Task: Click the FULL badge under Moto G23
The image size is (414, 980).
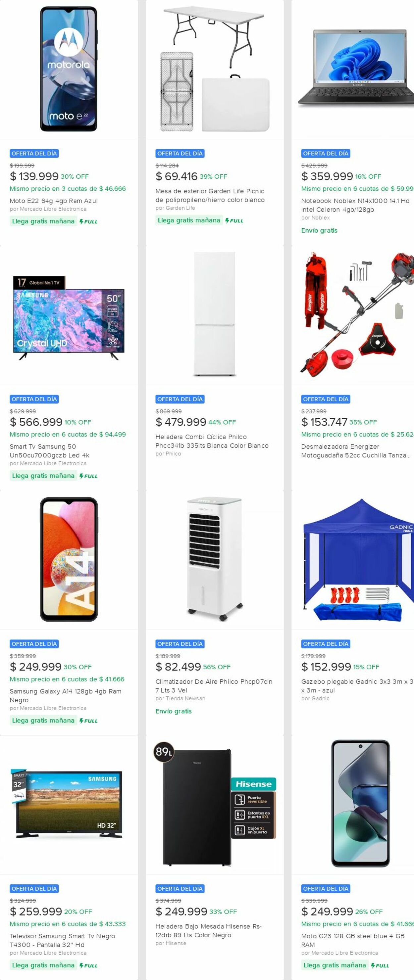Action: tap(380, 965)
